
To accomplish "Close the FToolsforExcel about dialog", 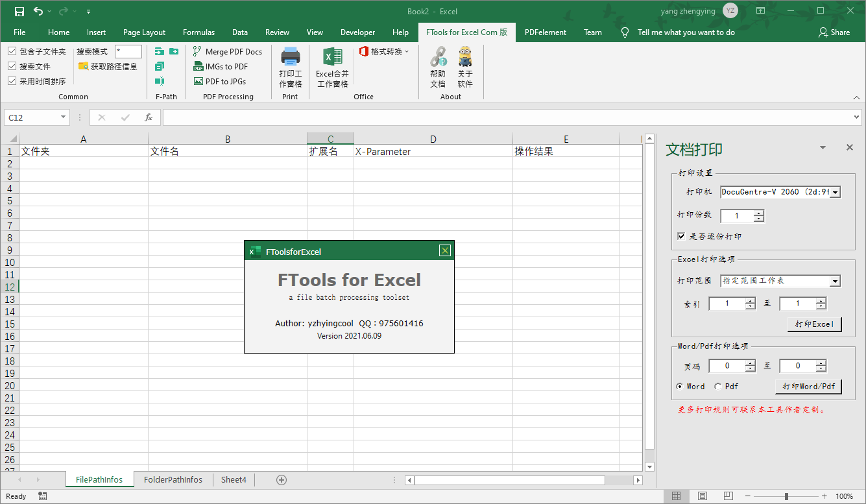I will click(x=444, y=251).
